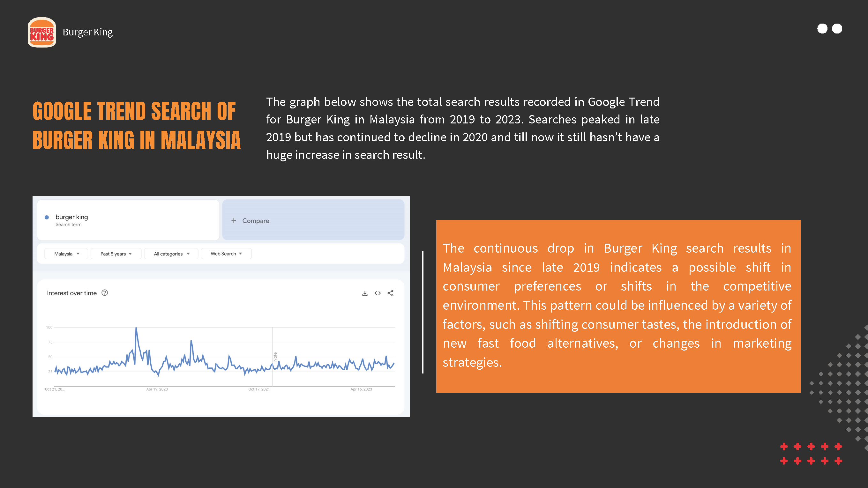Edit the burger king search term field
The height and width of the screenshot is (488, 868).
point(128,220)
